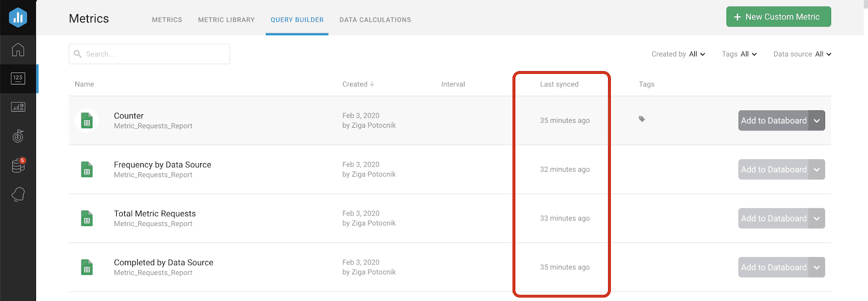Expand arrow beside Counter's Add to Databoard

(x=817, y=121)
